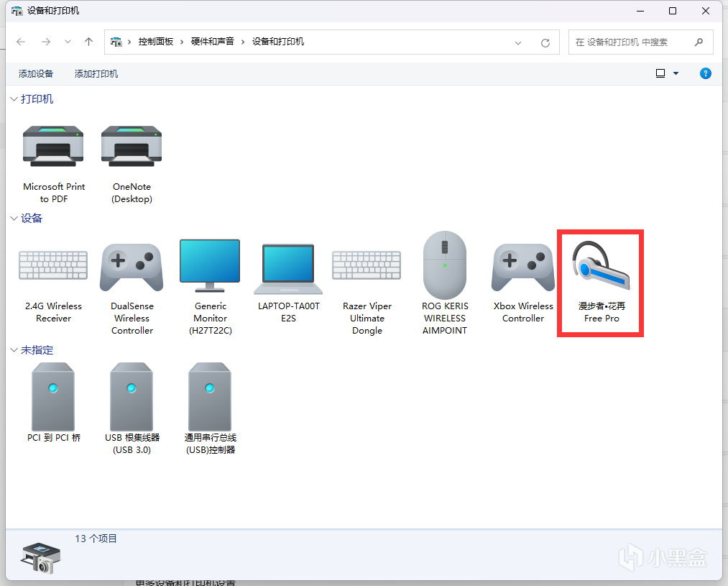
Task: Select the 通用串行总线(USB)控制器 icon
Action: [x=210, y=397]
